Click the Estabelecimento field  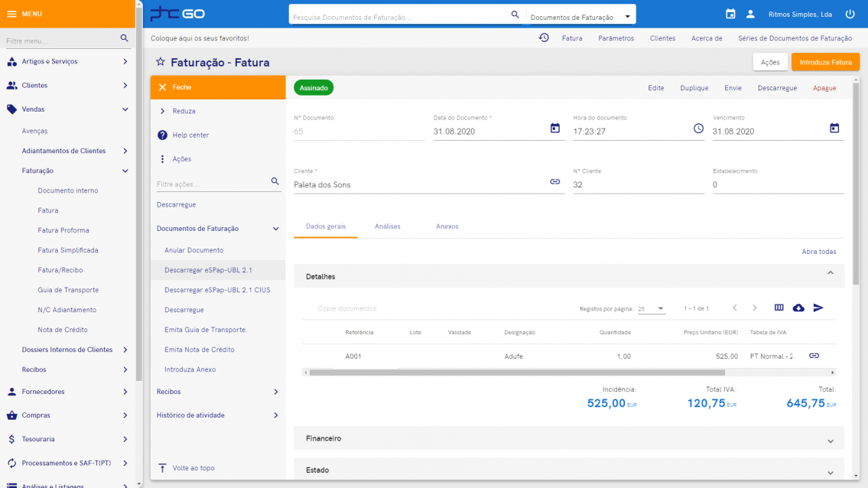pyautogui.click(x=779, y=185)
